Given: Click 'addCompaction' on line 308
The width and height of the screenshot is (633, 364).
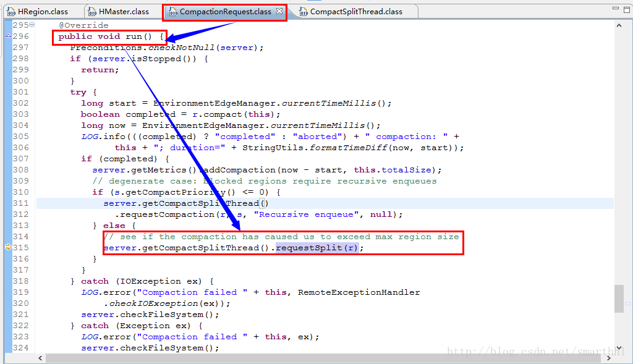Looking at the screenshot, I should click(239, 170).
